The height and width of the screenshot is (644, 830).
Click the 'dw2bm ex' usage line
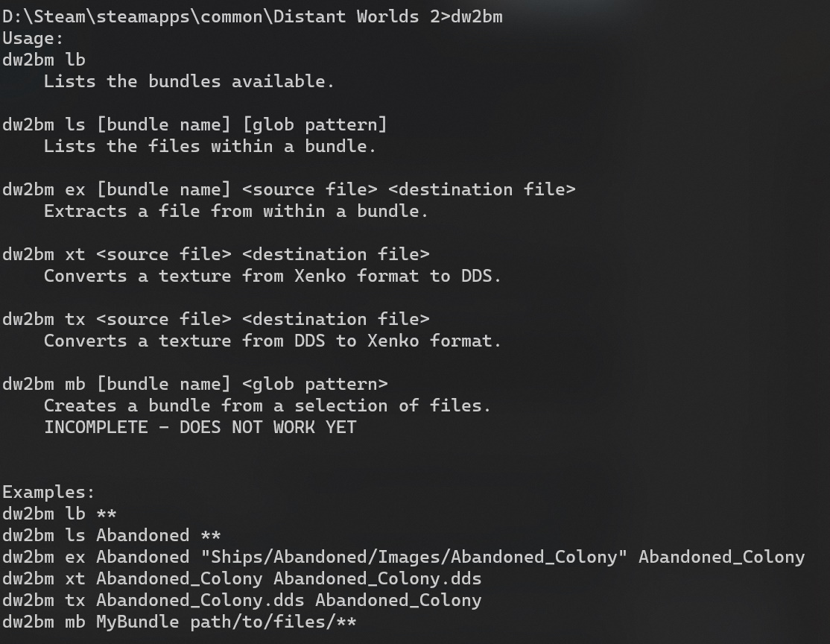tap(289, 189)
